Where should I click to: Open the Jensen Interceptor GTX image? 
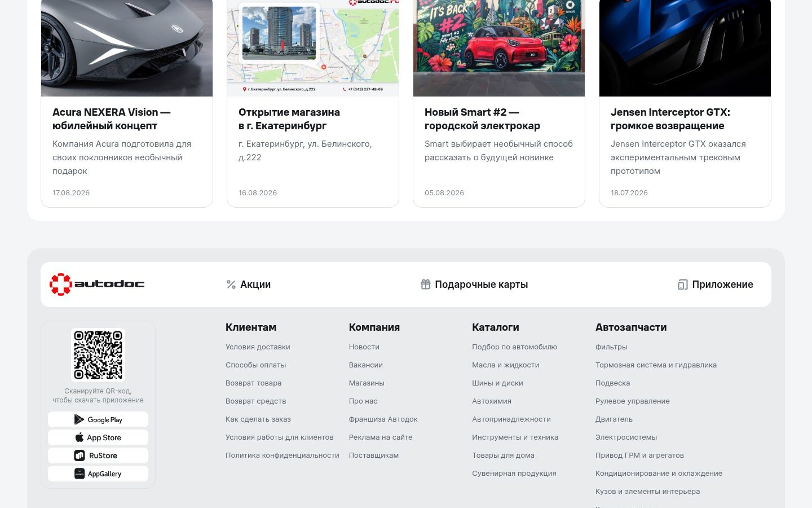pos(685,48)
